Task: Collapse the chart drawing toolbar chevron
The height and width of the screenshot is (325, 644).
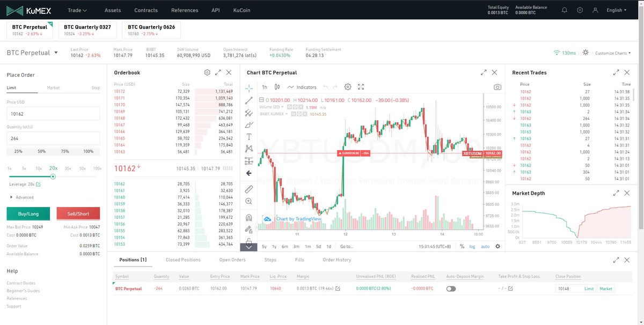Action: (248, 247)
